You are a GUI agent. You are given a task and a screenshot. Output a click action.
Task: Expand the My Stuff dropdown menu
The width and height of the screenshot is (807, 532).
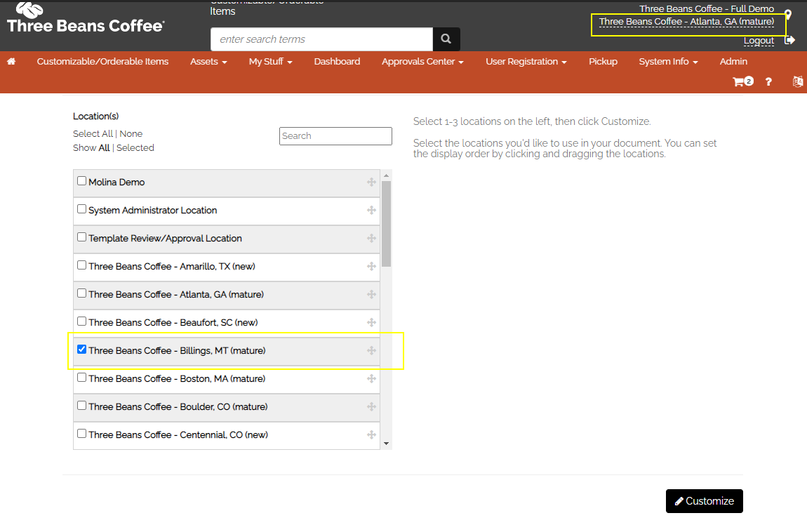(x=271, y=62)
